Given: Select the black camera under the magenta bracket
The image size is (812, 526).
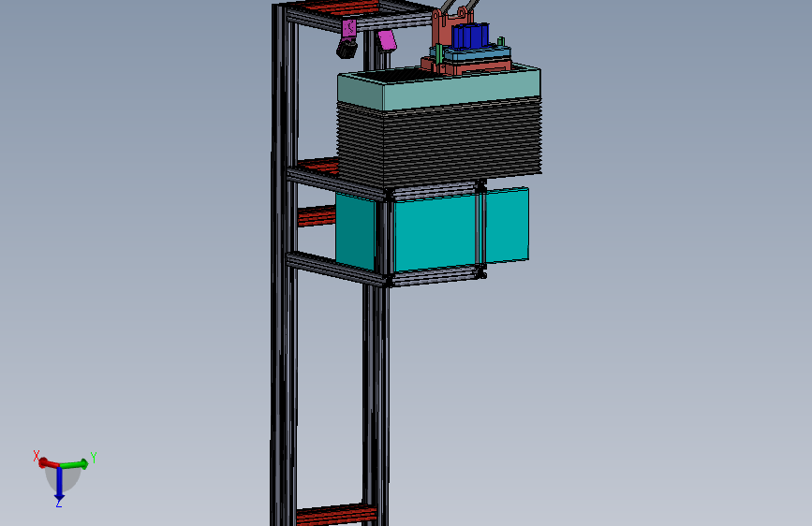Looking at the screenshot, I should tap(347, 48).
